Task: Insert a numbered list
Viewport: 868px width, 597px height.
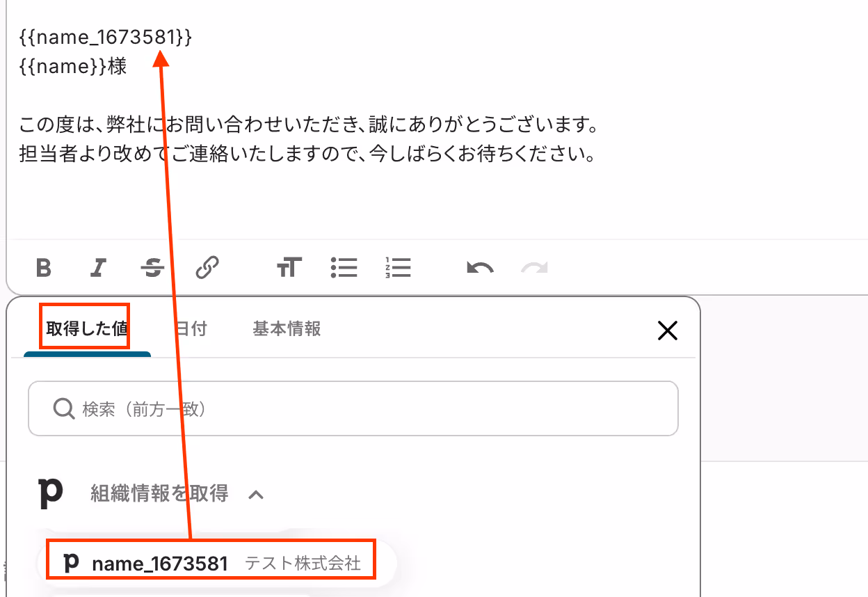Action: click(x=397, y=267)
